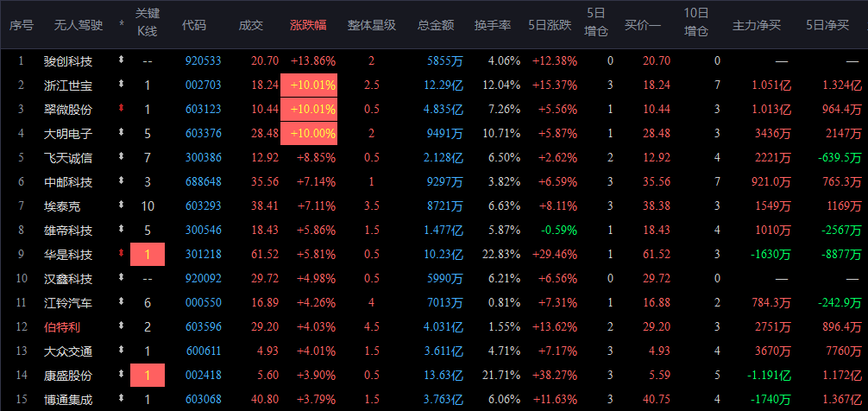This screenshot has height=411, width=868.
Task: Sort by the 涨跌幅 column header
Action: pos(308,26)
